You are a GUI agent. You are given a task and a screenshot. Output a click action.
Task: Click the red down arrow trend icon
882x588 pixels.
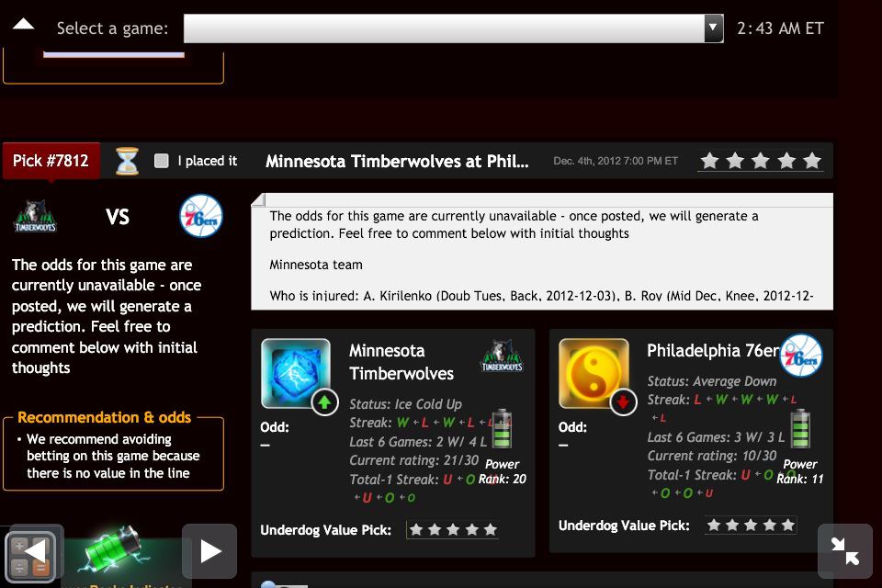tap(623, 402)
